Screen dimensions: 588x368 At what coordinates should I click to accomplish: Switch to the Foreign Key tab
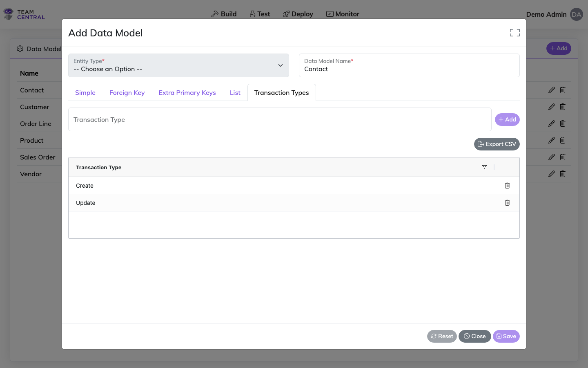point(127,92)
